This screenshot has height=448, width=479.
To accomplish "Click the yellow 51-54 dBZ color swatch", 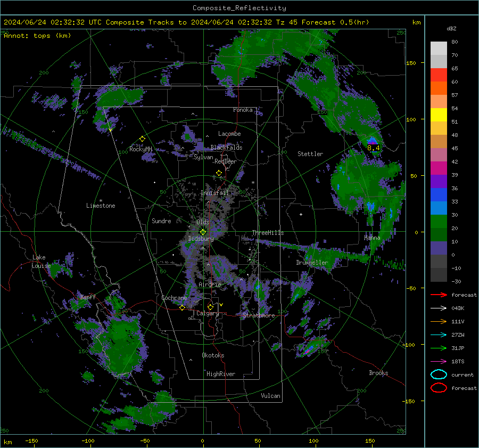I will coord(439,115).
